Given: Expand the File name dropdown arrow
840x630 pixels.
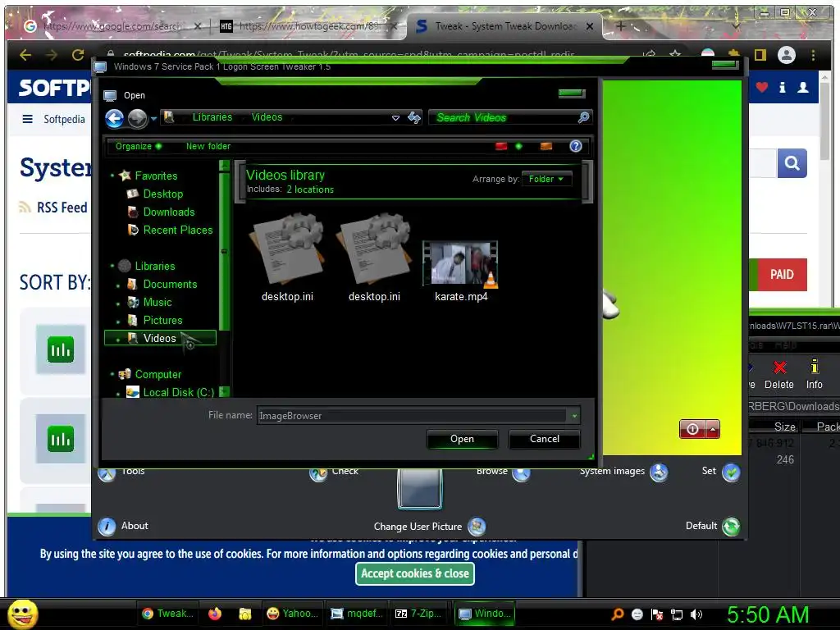Looking at the screenshot, I should [x=574, y=416].
